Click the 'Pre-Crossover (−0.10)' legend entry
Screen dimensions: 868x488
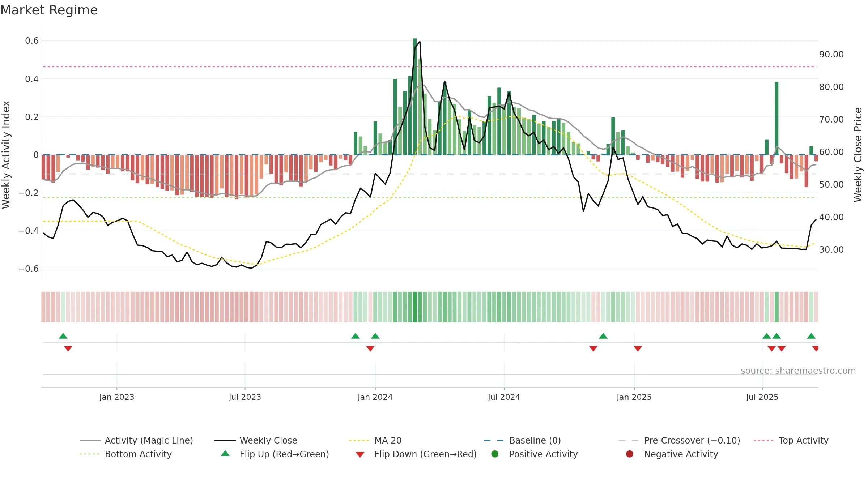(679, 440)
